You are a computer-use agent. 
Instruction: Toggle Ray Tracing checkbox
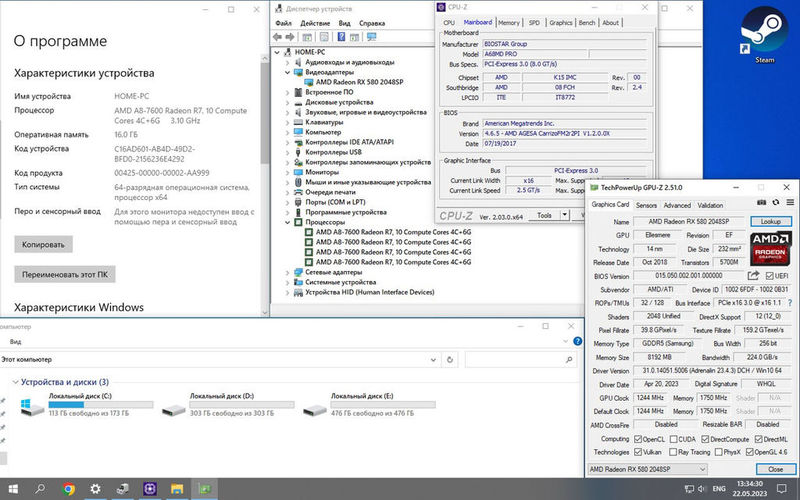tap(673, 452)
